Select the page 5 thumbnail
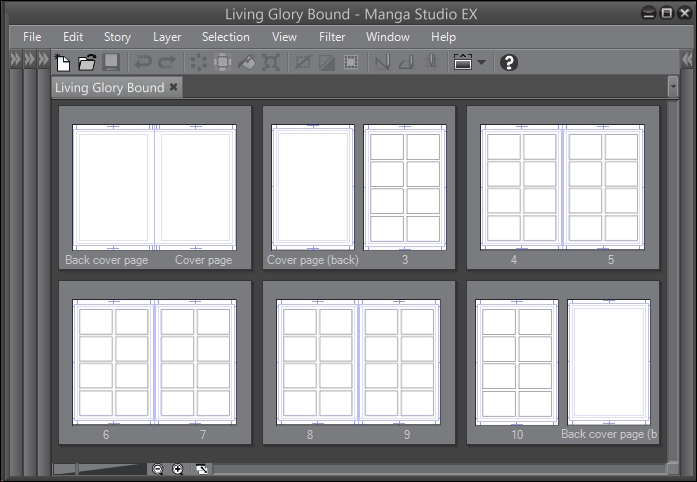This screenshot has width=697, height=482. click(604, 187)
